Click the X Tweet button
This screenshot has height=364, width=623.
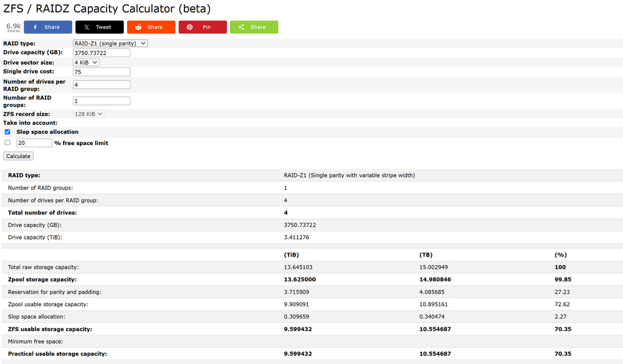99,27
